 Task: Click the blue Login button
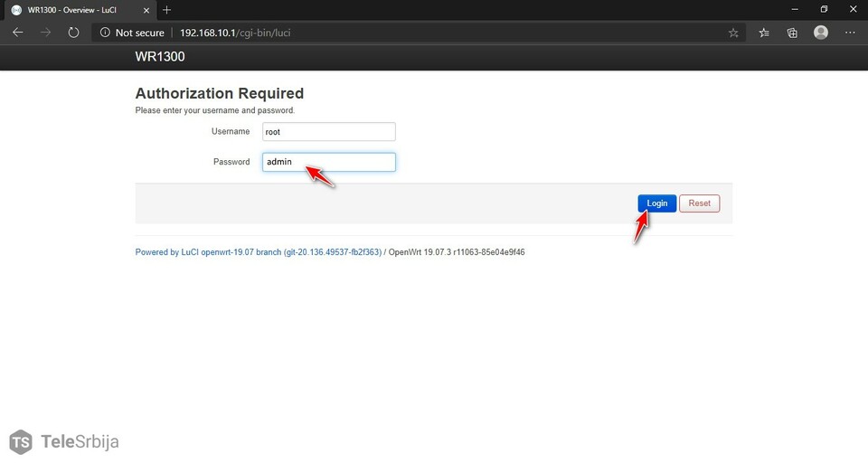click(657, 203)
